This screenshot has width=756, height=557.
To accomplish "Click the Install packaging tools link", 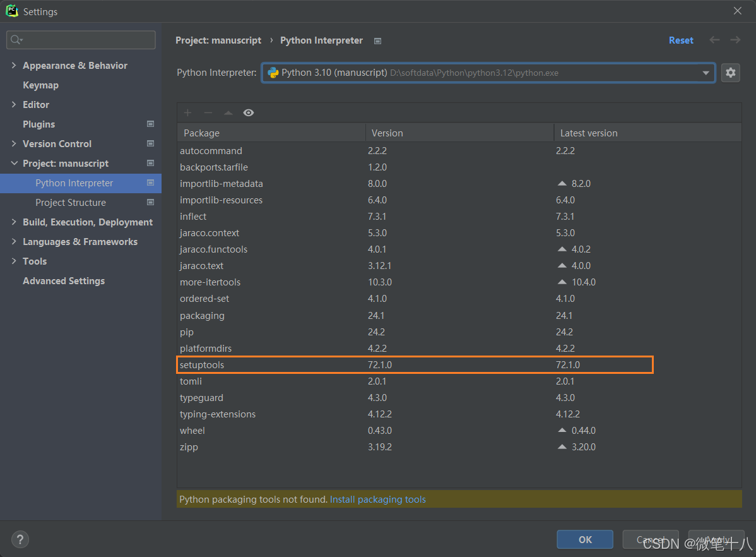I will point(377,500).
